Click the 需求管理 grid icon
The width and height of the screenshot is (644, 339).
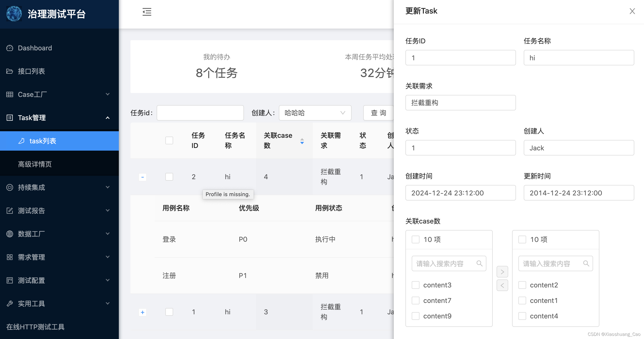(x=9, y=257)
